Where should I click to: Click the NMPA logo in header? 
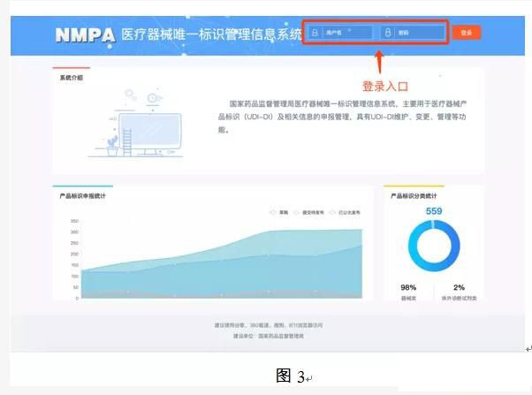pos(85,35)
